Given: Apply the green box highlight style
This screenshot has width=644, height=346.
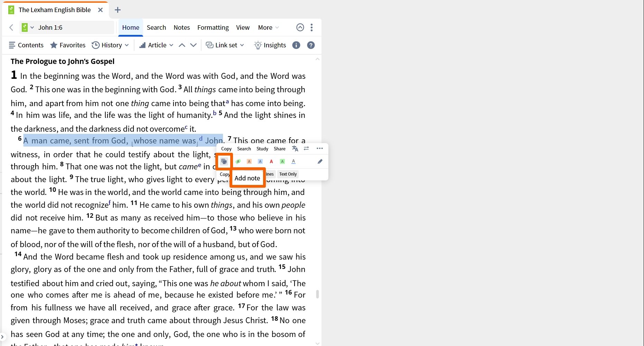Looking at the screenshot, I should tap(282, 161).
